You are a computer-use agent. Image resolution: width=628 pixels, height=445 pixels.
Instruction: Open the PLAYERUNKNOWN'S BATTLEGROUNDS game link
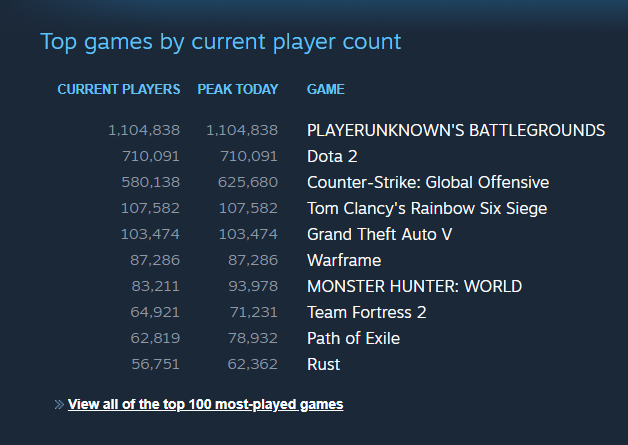[456, 130]
